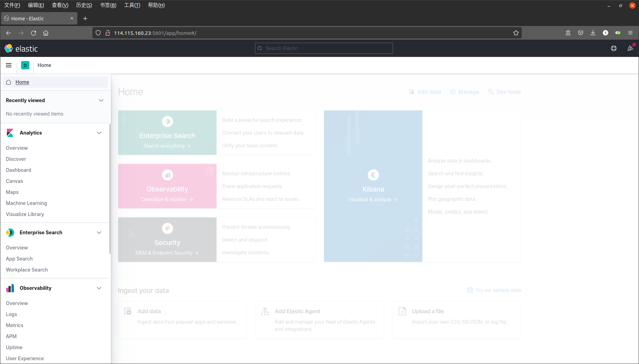Open the Add Elastic Agent card

coord(319,320)
